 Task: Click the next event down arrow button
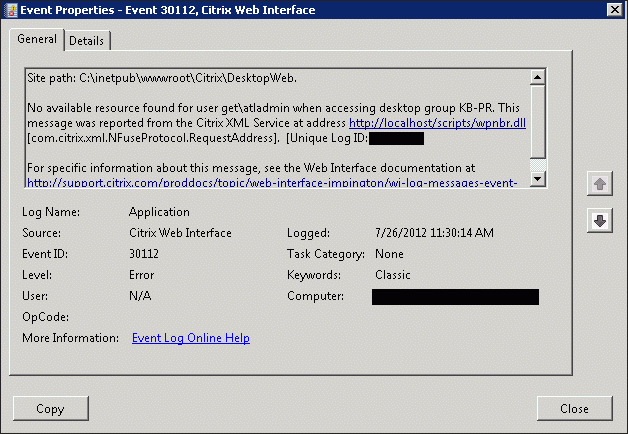600,220
